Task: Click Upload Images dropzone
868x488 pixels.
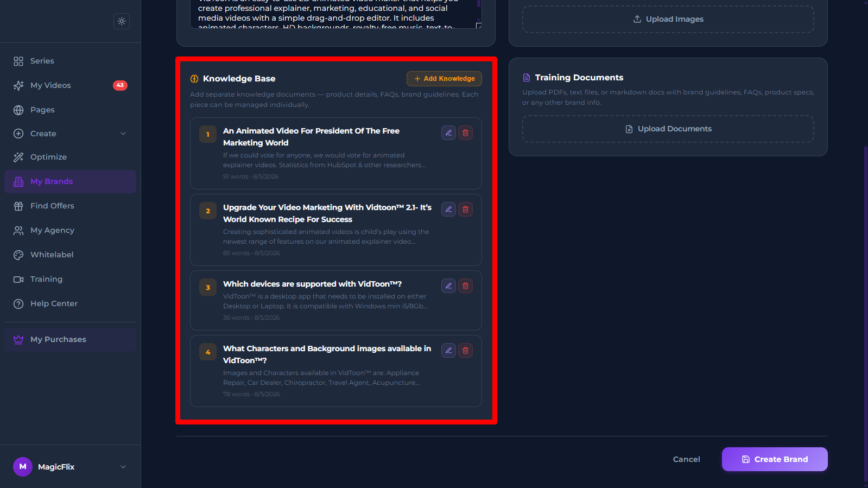Action: pos(668,19)
